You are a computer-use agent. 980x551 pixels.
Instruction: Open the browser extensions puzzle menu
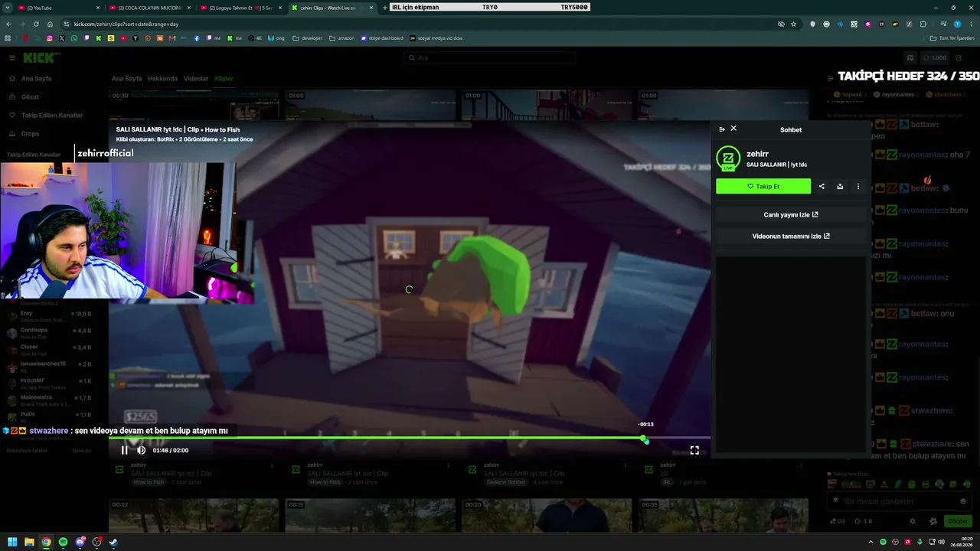coord(923,24)
